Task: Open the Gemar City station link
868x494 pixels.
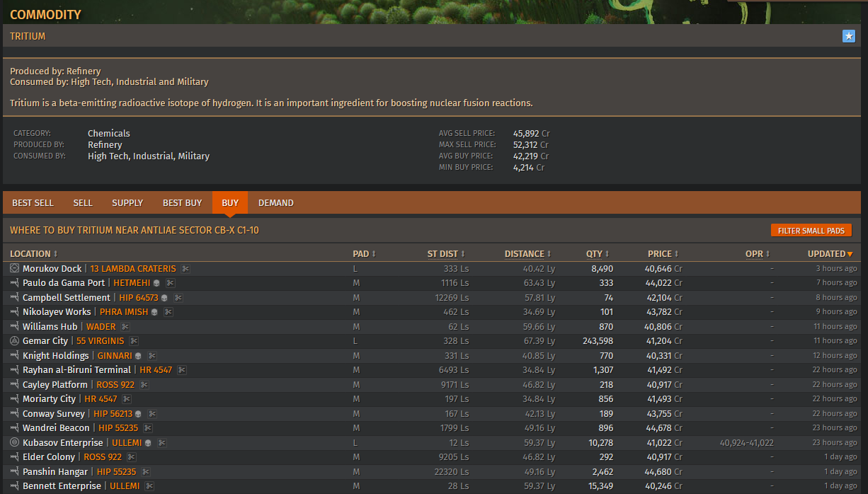Action: pyautogui.click(x=45, y=341)
